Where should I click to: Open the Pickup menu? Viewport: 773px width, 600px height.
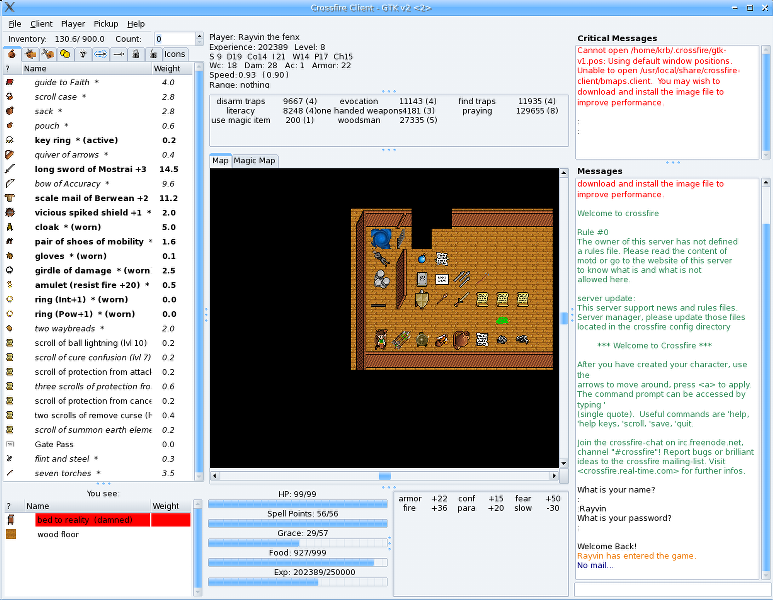coord(105,23)
